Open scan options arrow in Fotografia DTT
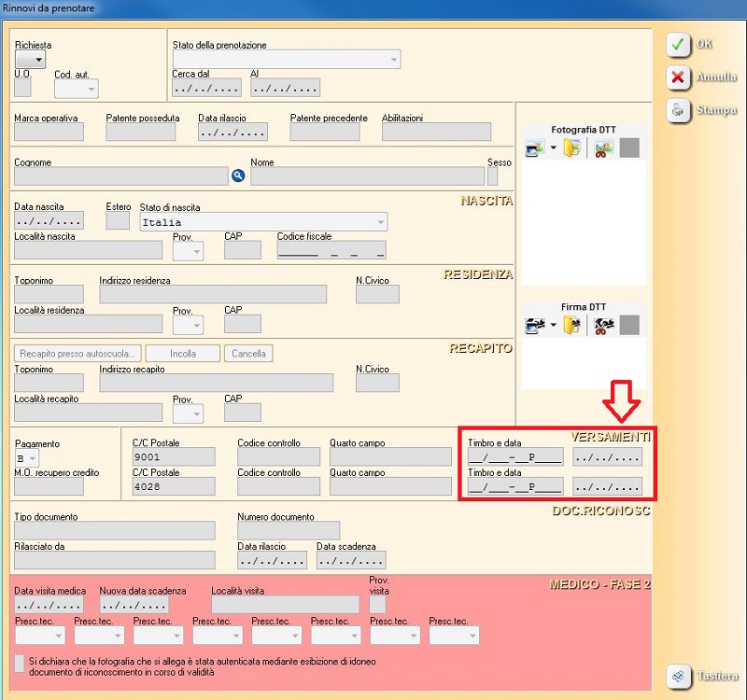Image resolution: width=747 pixels, height=700 pixels. click(553, 148)
